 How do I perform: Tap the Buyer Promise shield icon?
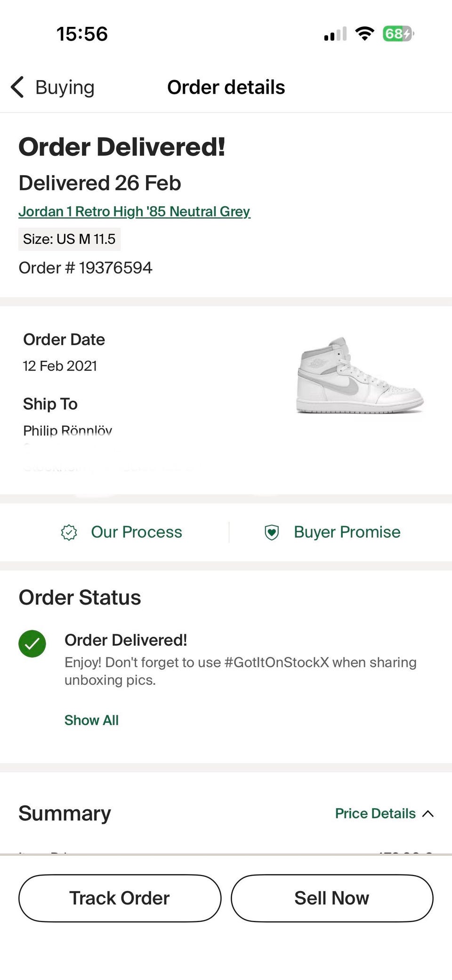(x=272, y=532)
